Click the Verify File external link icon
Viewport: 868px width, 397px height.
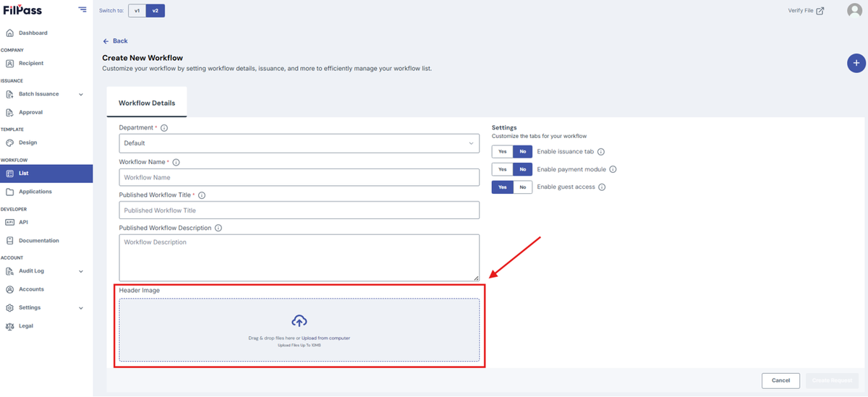[x=820, y=11]
